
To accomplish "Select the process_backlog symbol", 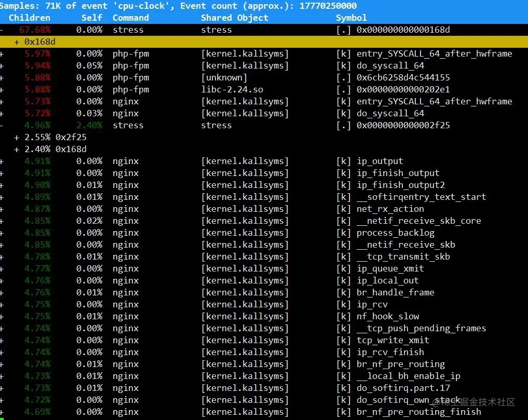I will (395, 233).
